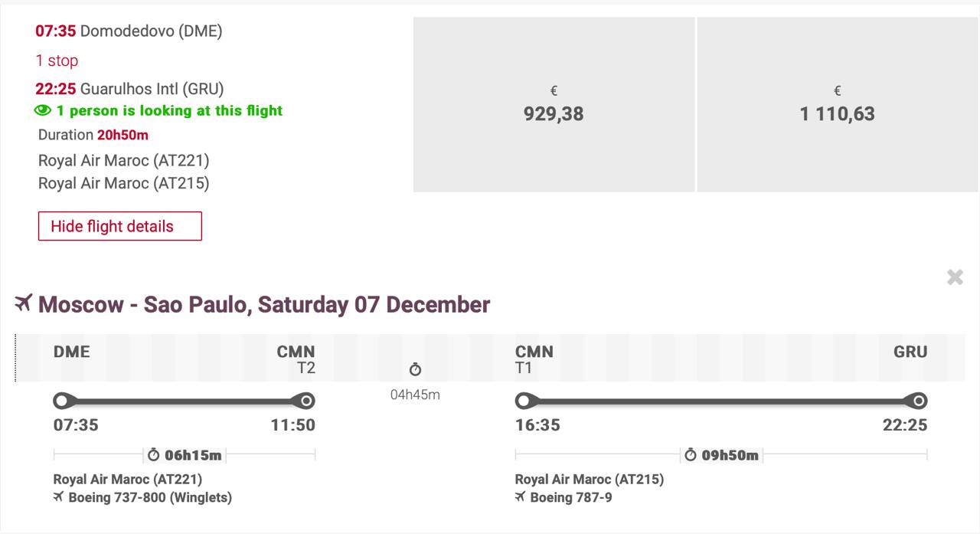
Task: Click the green eye icon
Action: click(43, 111)
